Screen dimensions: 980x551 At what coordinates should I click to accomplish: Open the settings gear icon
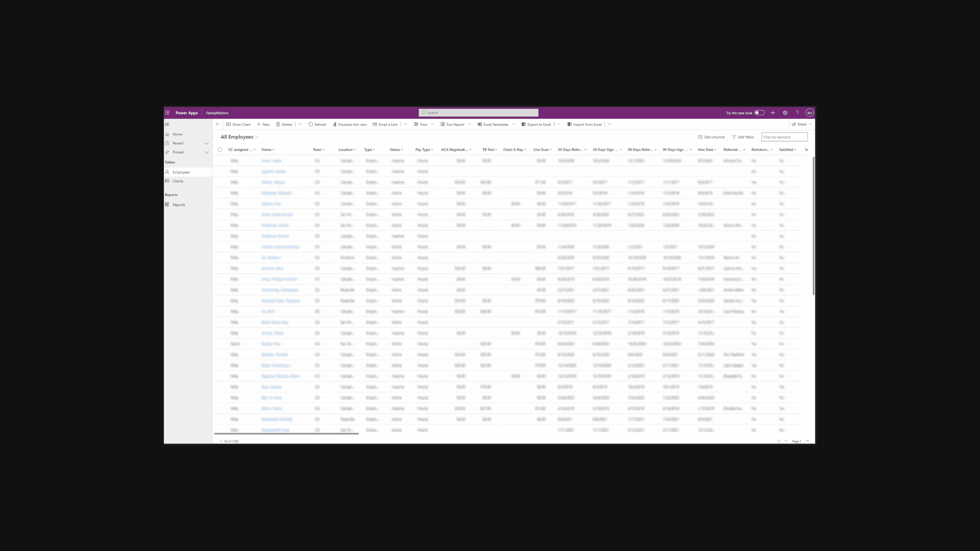[785, 113]
